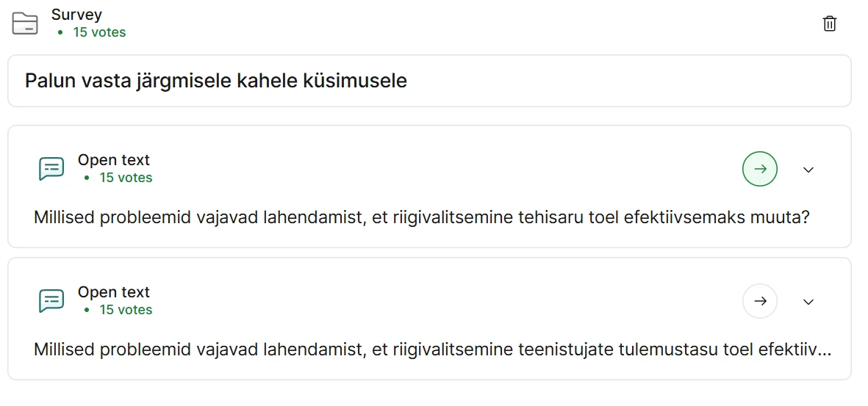This screenshot has width=868, height=406.
Task: Click the 15 votes count on the first question
Action: point(126,178)
